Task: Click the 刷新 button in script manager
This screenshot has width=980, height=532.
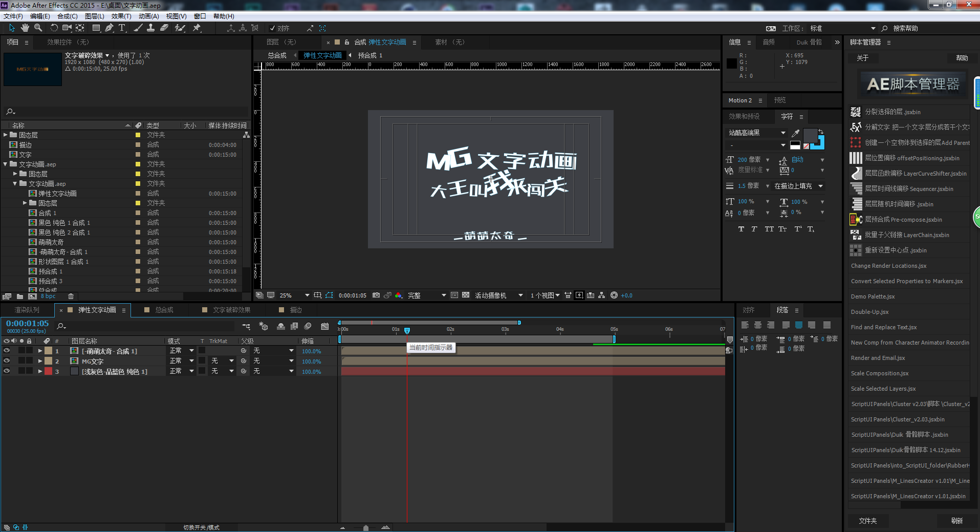Action: [x=956, y=521]
